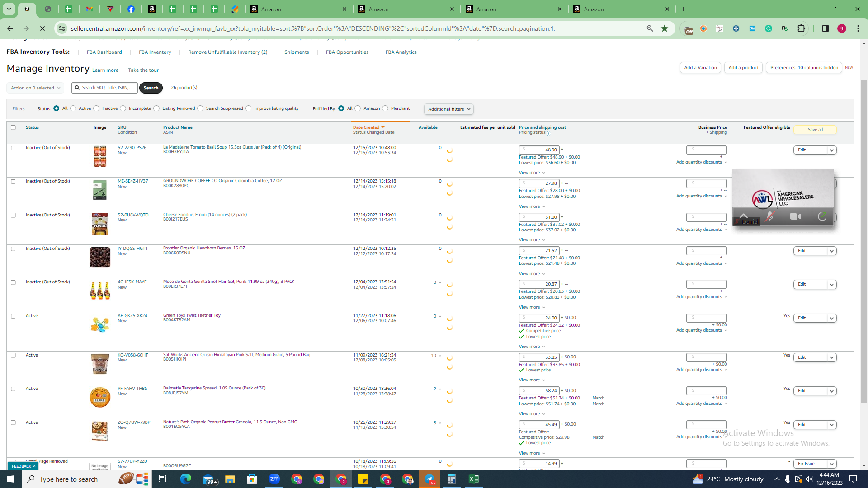Open the Take the tour link
The height and width of the screenshot is (488, 868).
click(143, 70)
